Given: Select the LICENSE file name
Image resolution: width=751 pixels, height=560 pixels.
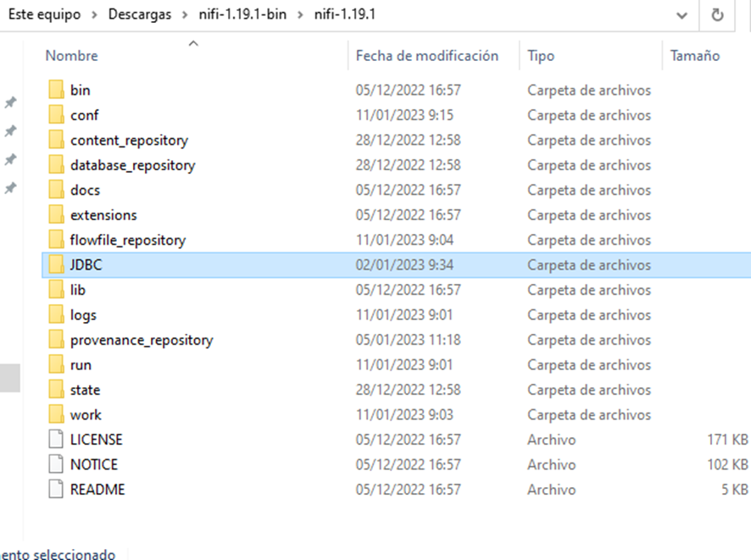Looking at the screenshot, I should point(97,440).
